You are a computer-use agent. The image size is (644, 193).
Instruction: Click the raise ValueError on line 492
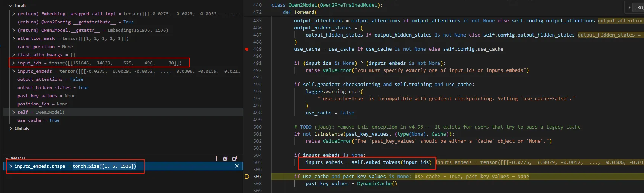pos(417,70)
